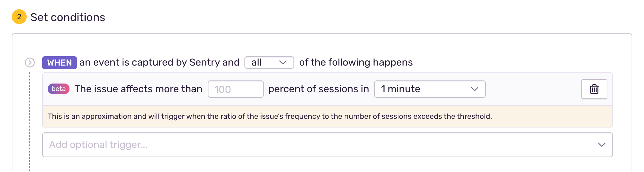Click chevron arrow in the all selector

283,62
